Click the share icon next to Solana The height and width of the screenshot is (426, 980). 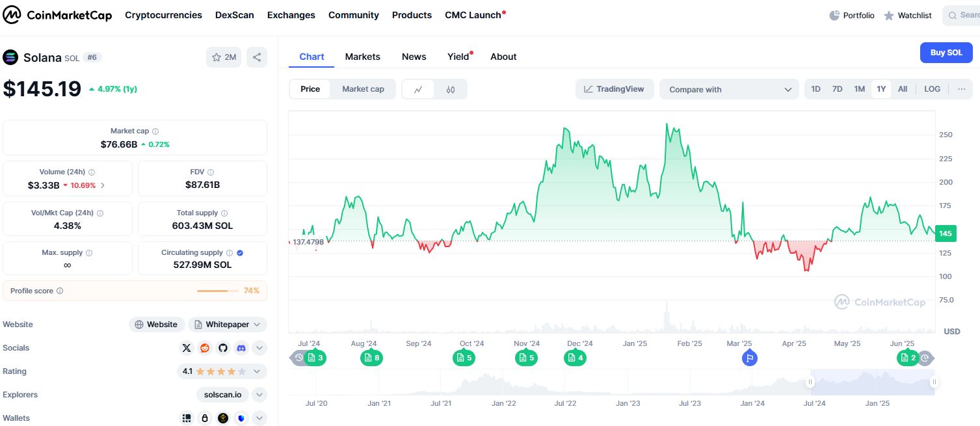coord(257,57)
